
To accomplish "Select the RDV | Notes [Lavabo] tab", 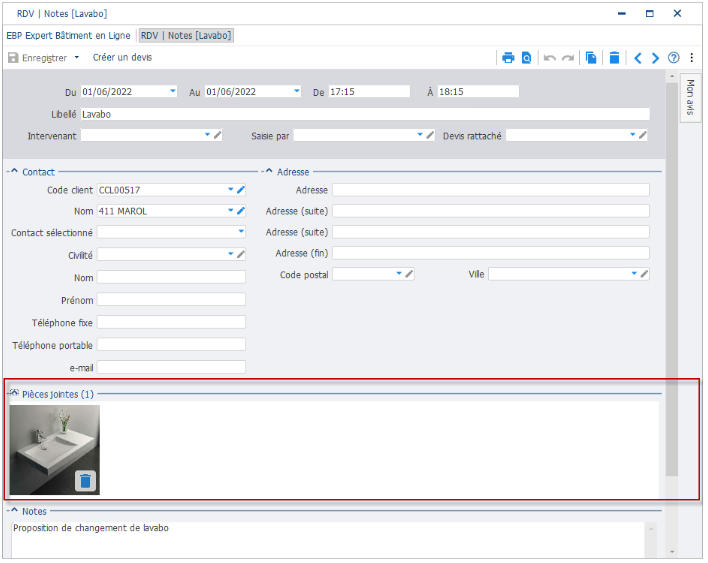I will 186,35.
